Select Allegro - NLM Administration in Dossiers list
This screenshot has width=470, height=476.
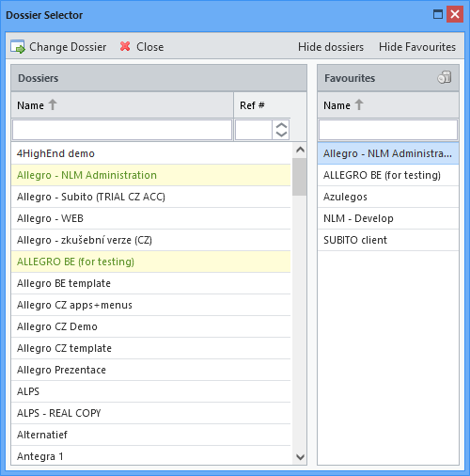click(x=150, y=175)
